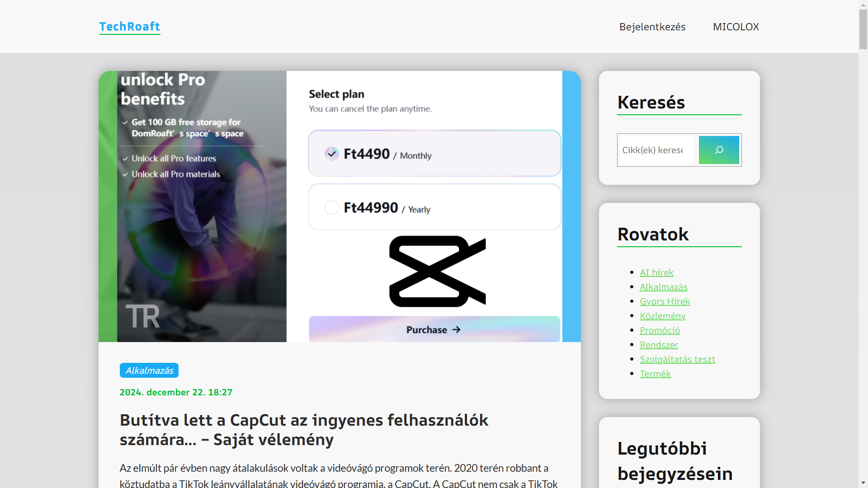The image size is (868, 488).
Task: Click the scrollbar down arrow
Action: pyautogui.click(x=863, y=483)
